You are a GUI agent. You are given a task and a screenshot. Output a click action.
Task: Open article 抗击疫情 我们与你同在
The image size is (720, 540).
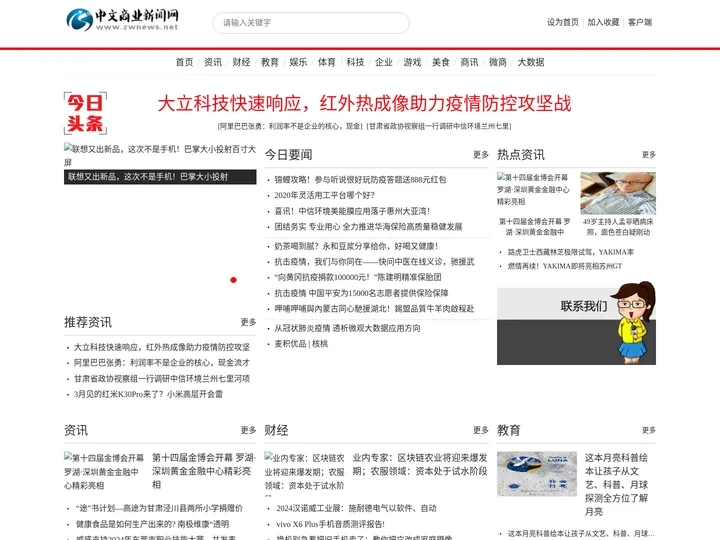[374, 262]
